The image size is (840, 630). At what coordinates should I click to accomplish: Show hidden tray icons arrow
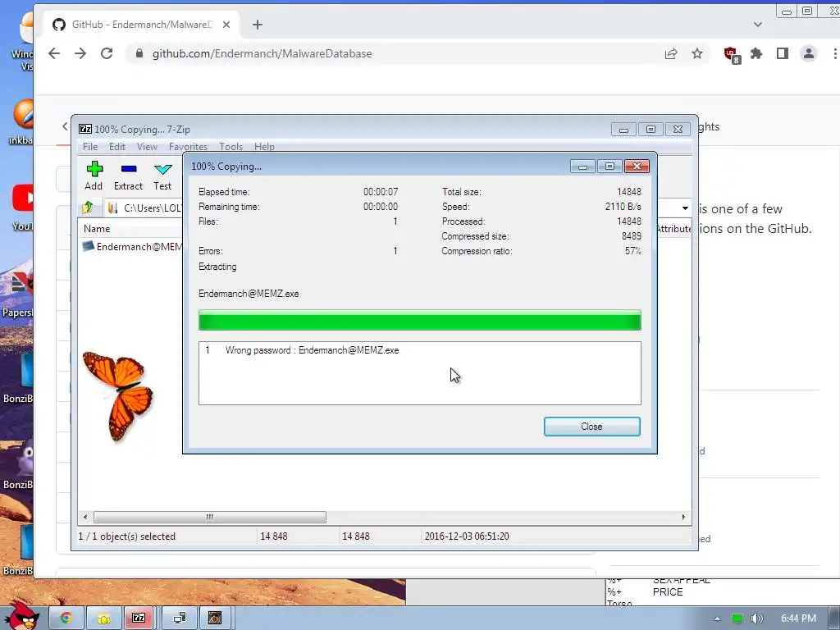tap(717, 619)
